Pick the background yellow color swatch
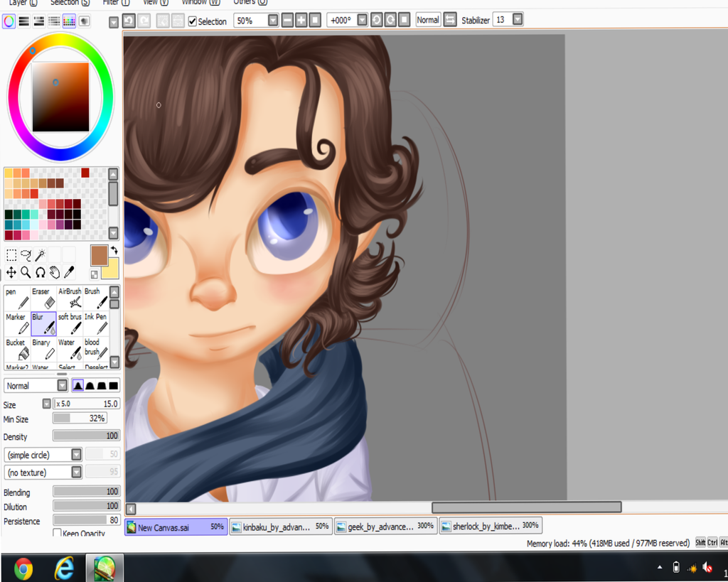Viewport: 728px width, 582px height. pyautogui.click(x=112, y=269)
